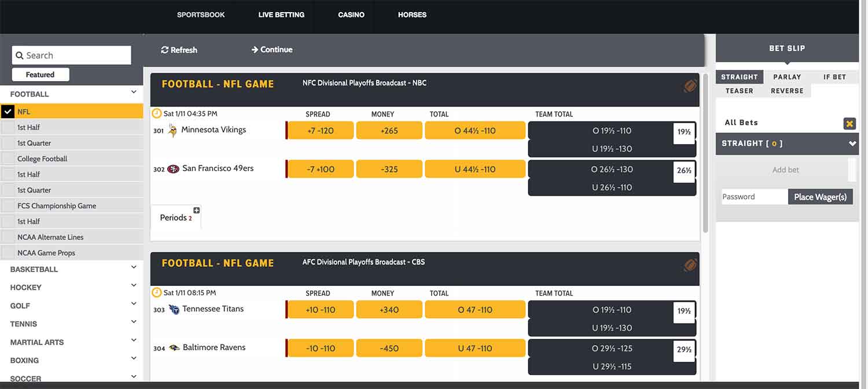
Task: Bet 49ers team total U 26½ -110
Action: coord(612,187)
